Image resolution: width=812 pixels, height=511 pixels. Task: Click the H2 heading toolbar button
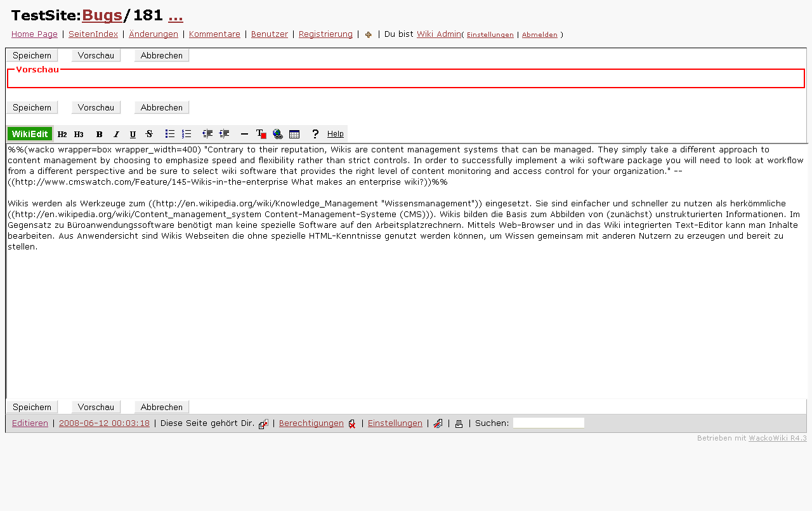[62, 134]
